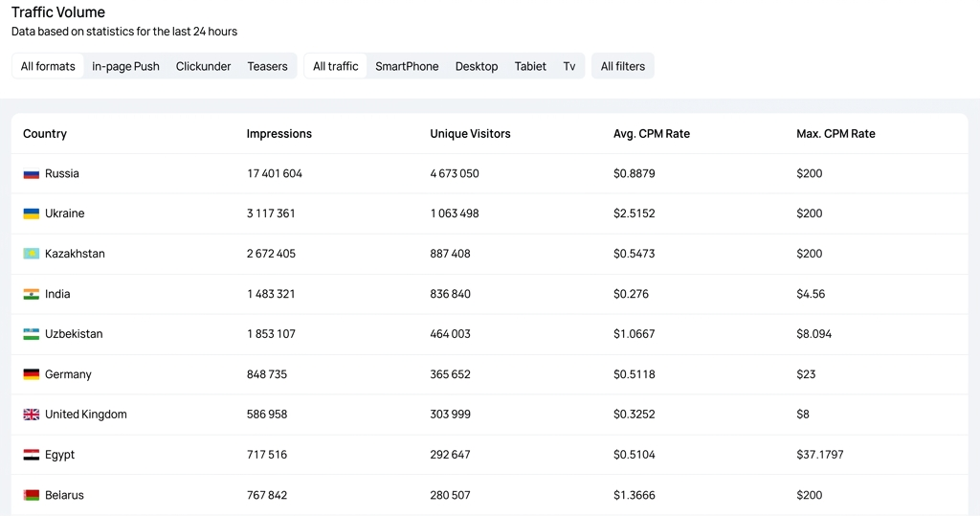Image resolution: width=980 pixels, height=516 pixels.
Task: Select the Egypt country name
Action: [x=59, y=455]
